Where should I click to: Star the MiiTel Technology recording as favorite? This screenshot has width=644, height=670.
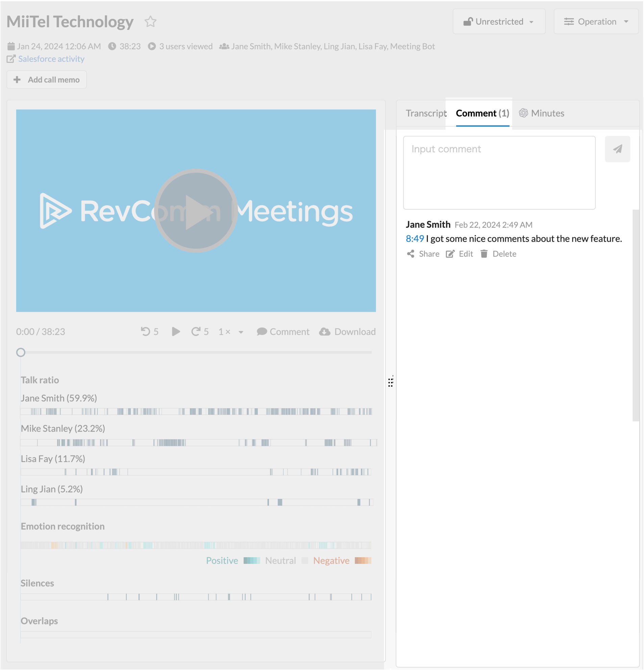click(x=150, y=22)
